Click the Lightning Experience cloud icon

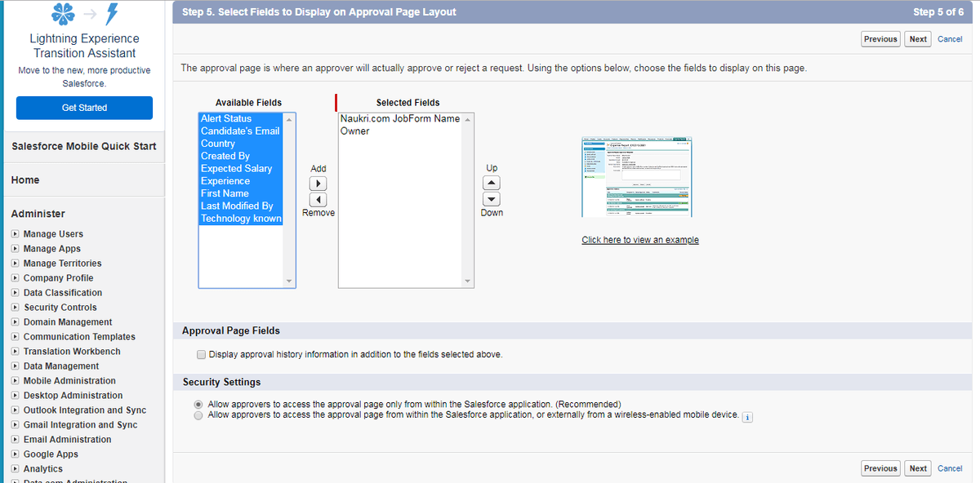pyautogui.click(x=64, y=15)
